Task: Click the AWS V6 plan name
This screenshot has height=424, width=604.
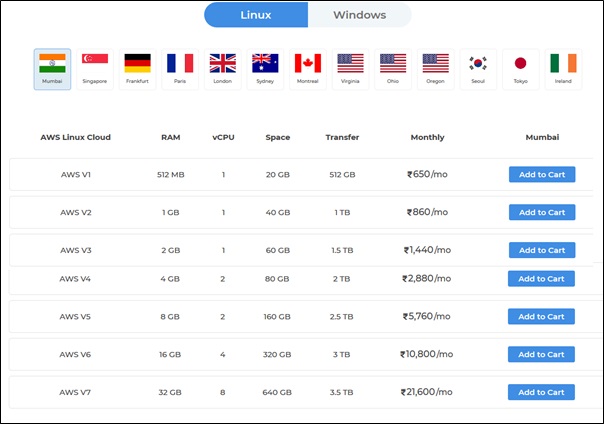Action: tap(75, 354)
